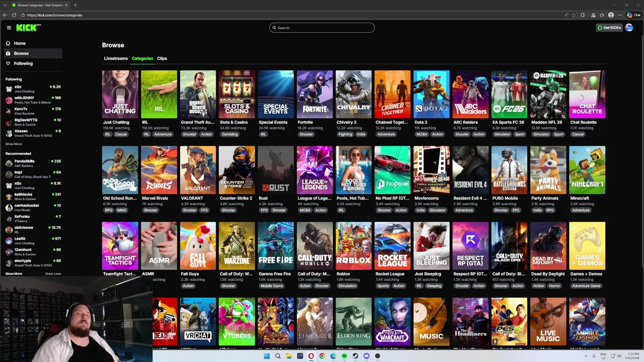The image size is (644, 362).
Task: Click the browser address bar URL
Action: [54, 15]
